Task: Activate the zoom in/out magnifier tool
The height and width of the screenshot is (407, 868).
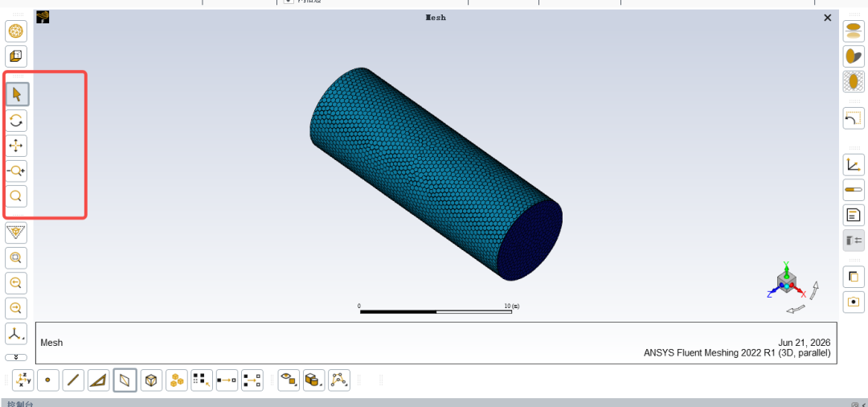Action: click(x=16, y=171)
